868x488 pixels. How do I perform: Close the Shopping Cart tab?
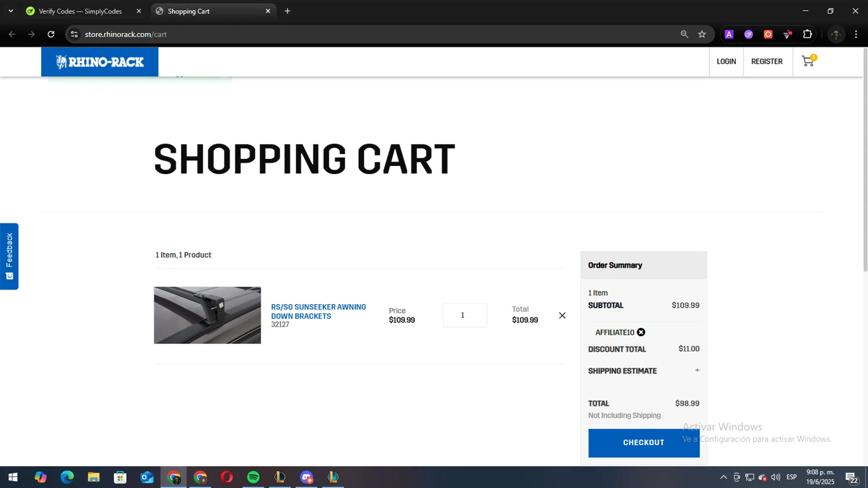[268, 11]
